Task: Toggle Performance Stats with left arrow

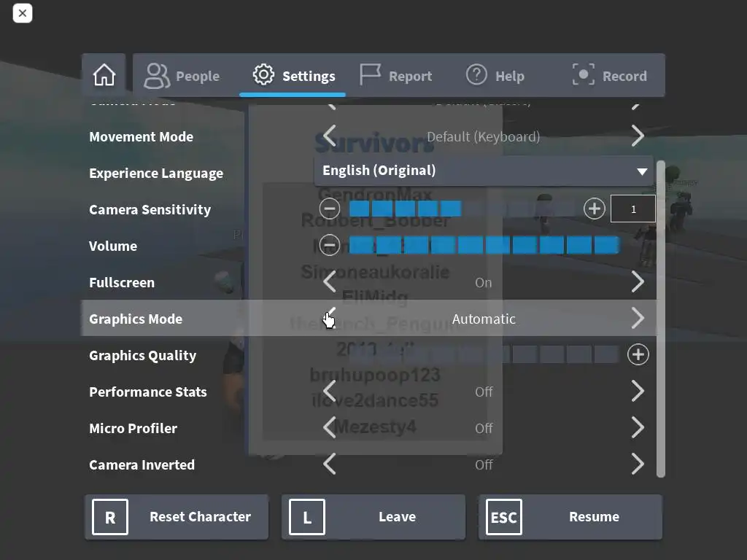Action: coord(330,392)
